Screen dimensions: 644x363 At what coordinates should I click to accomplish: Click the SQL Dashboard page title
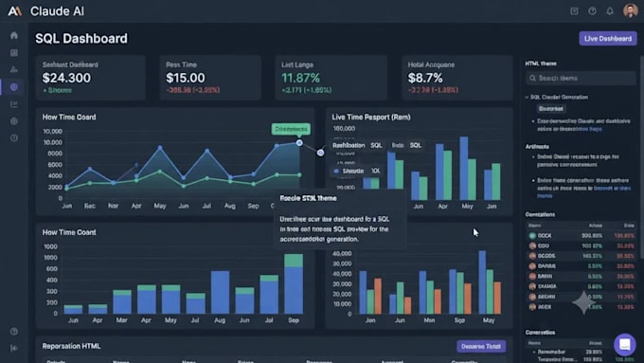(x=81, y=39)
